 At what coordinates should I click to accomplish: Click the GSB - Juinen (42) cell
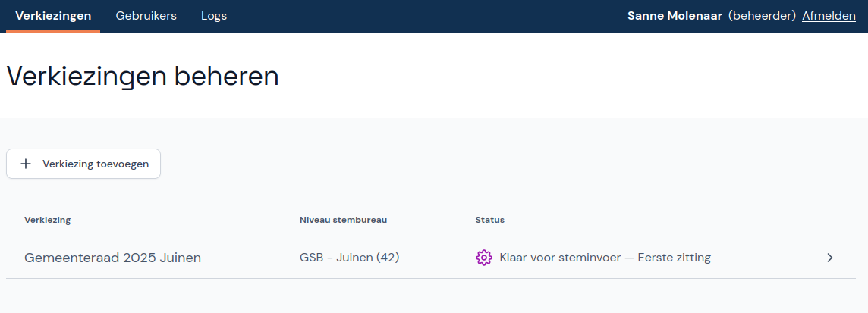349,258
